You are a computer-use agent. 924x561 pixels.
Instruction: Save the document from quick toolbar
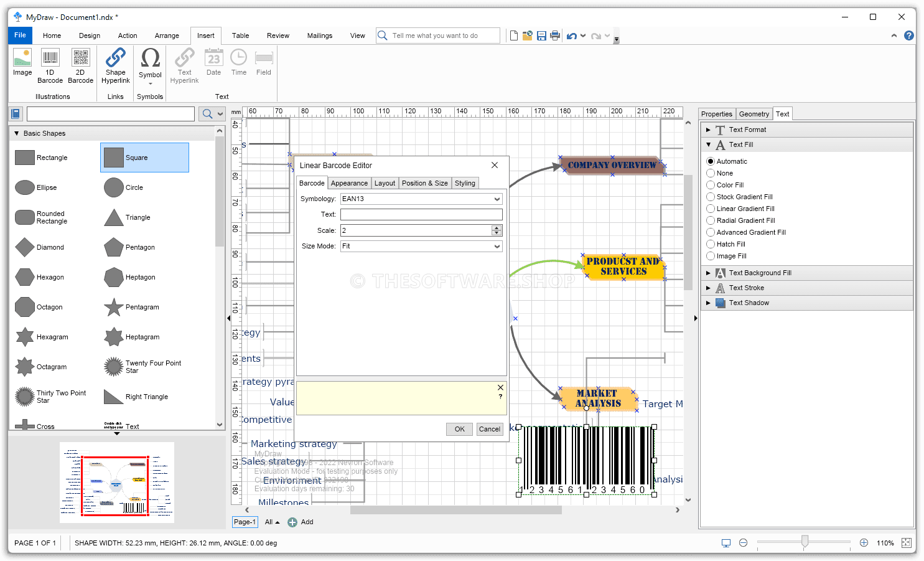coord(541,36)
